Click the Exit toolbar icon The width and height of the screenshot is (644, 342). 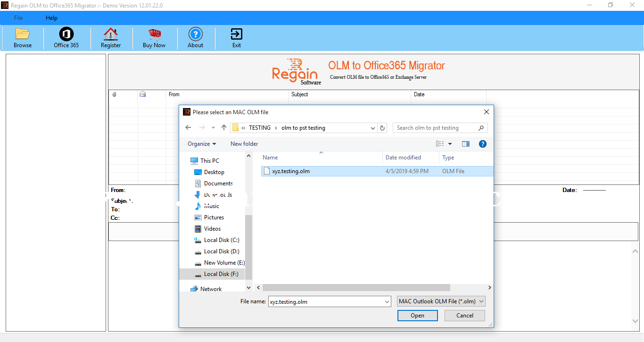coord(236,34)
